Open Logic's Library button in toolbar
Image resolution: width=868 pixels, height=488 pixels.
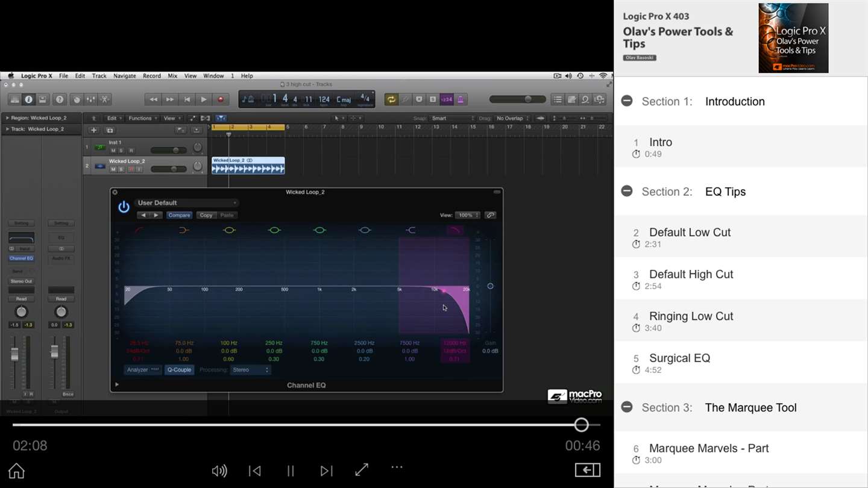[14, 99]
